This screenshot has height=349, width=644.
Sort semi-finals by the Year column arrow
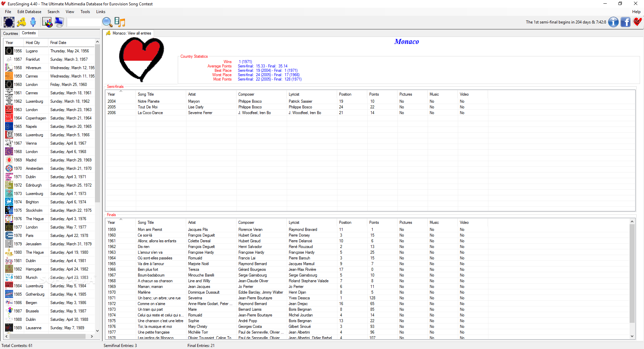121,91
